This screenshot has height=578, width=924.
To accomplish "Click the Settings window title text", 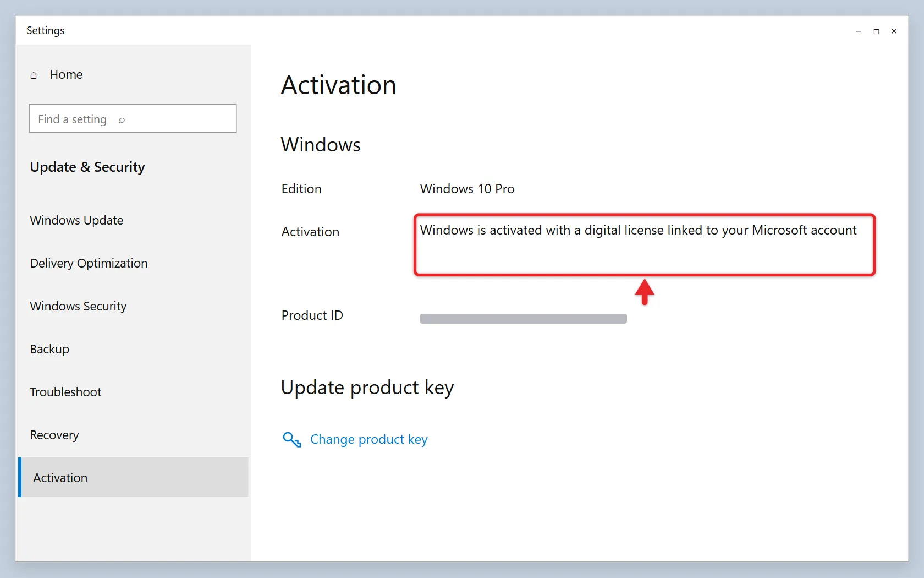I will point(45,30).
